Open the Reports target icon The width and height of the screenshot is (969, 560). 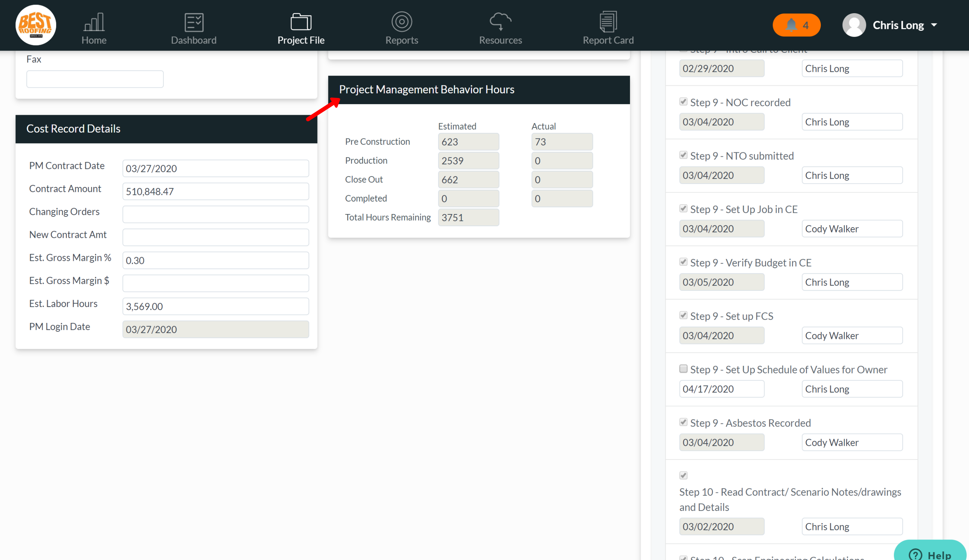(x=401, y=21)
